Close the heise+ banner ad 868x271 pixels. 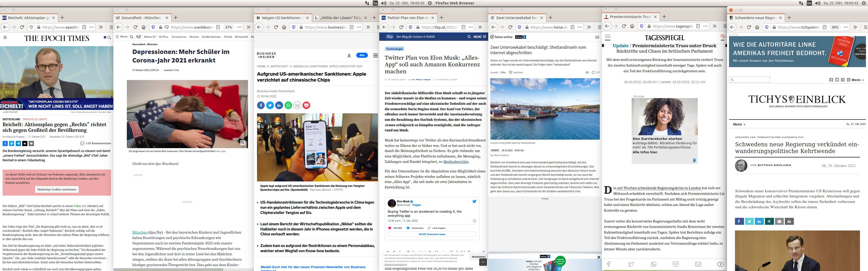599,257
